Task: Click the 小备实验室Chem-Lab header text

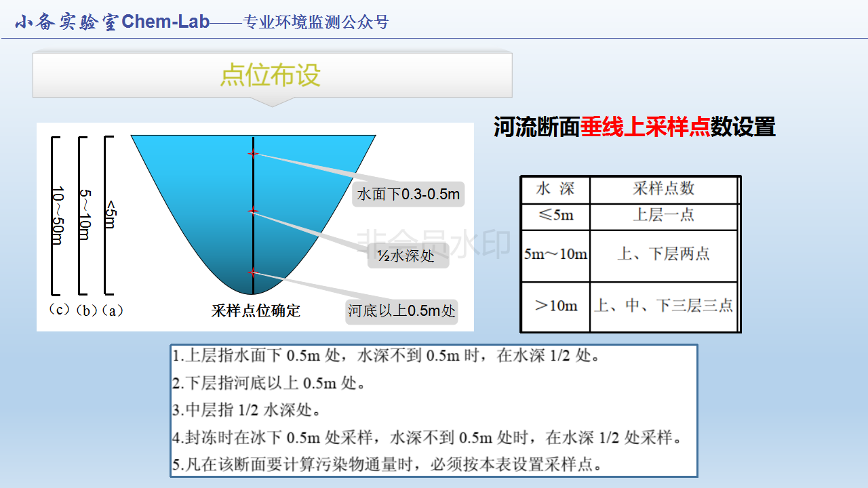Action: pos(112,22)
